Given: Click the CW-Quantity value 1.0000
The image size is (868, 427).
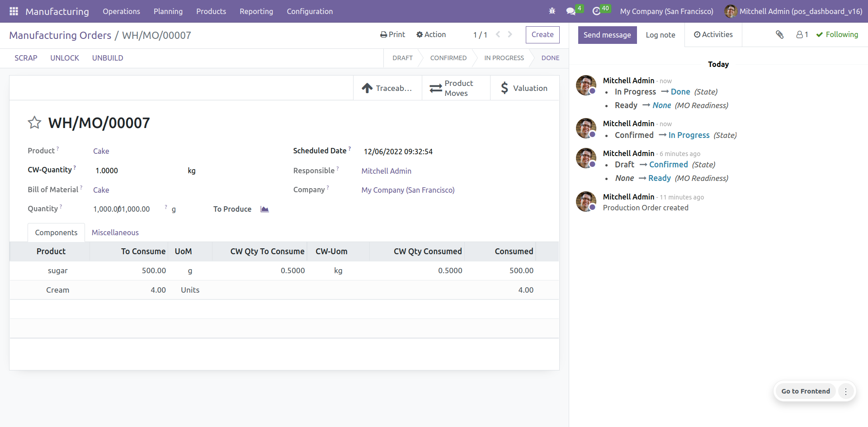Looking at the screenshot, I should [107, 171].
